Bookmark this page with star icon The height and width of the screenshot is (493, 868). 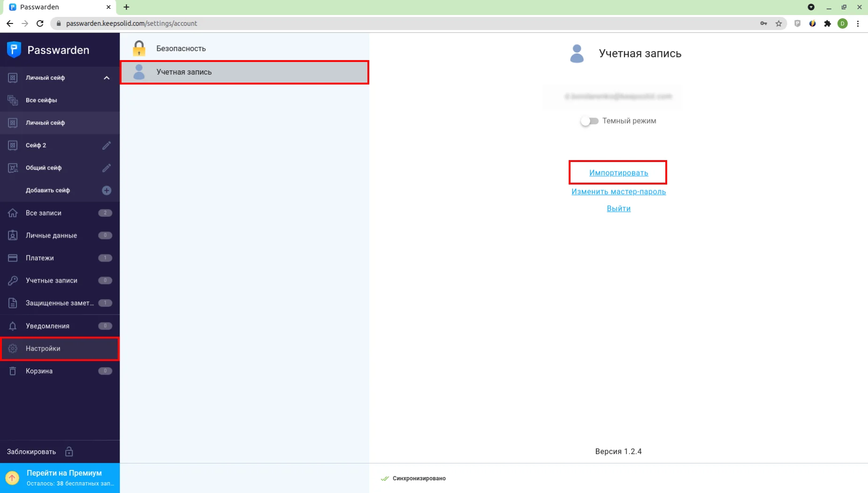pos(778,23)
